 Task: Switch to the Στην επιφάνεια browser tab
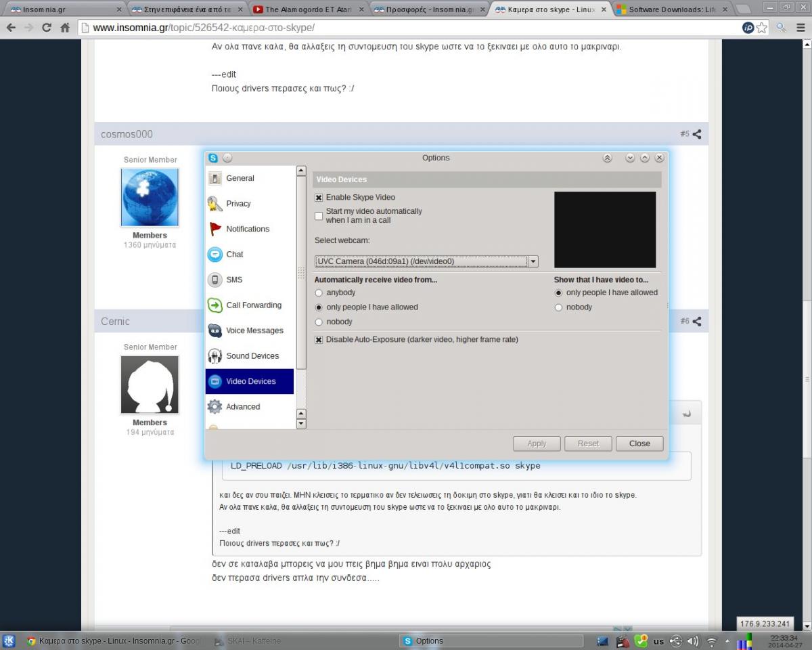coord(187,9)
